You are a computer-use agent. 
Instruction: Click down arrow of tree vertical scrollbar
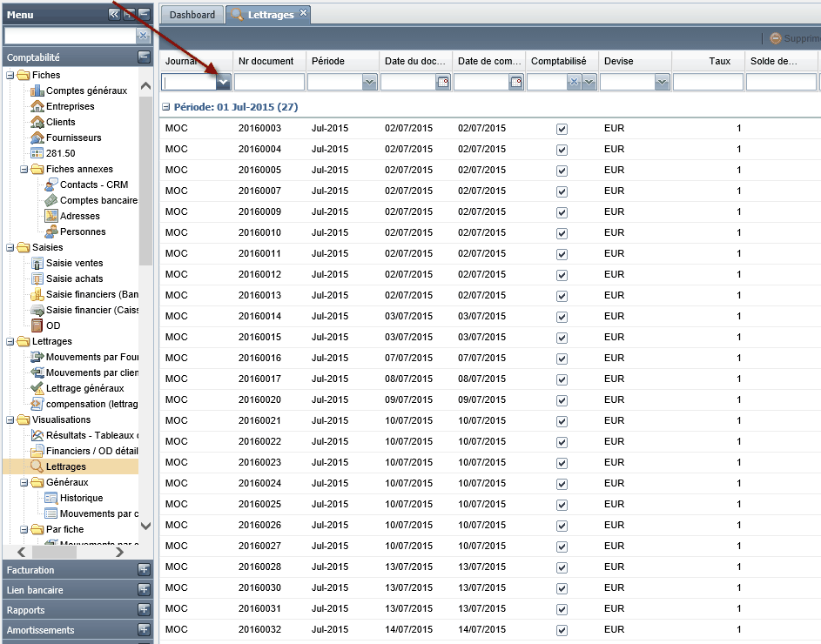pyautogui.click(x=146, y=527)
